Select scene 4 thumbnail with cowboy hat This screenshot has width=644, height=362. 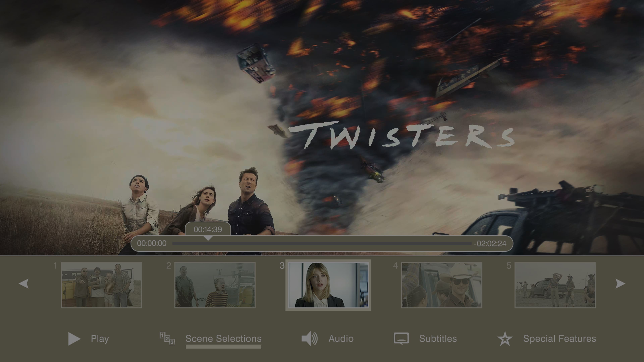(442, 285)
